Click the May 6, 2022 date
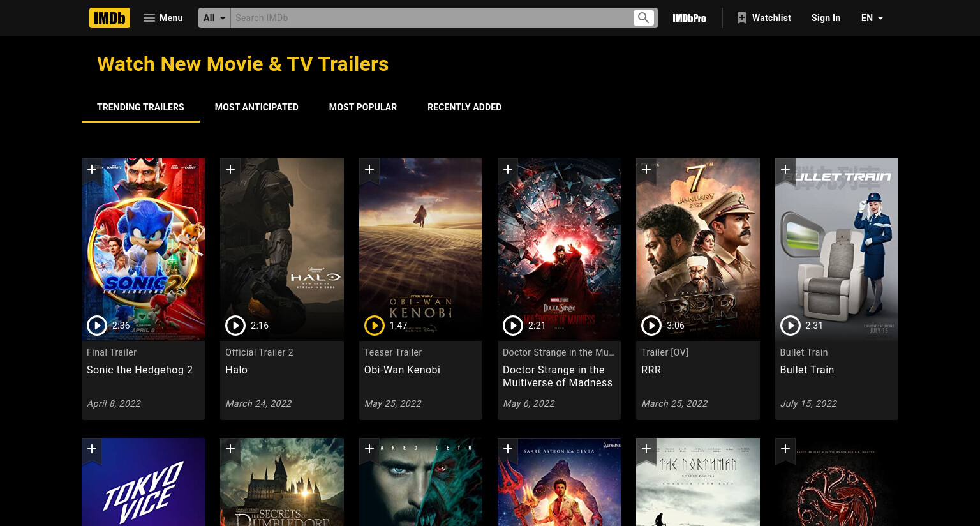This screenshot has height=526, width=980. pyautogui.click(x=529, y=403)
